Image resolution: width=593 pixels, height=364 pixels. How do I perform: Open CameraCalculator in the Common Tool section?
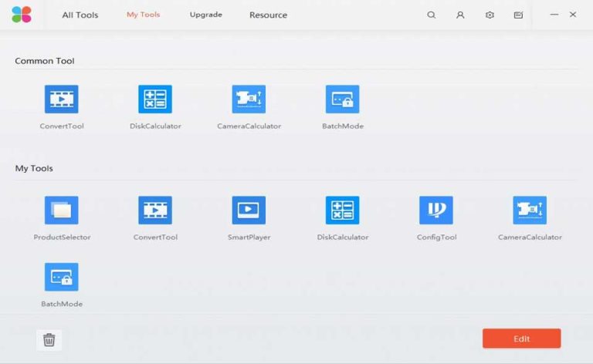point(249,99)
